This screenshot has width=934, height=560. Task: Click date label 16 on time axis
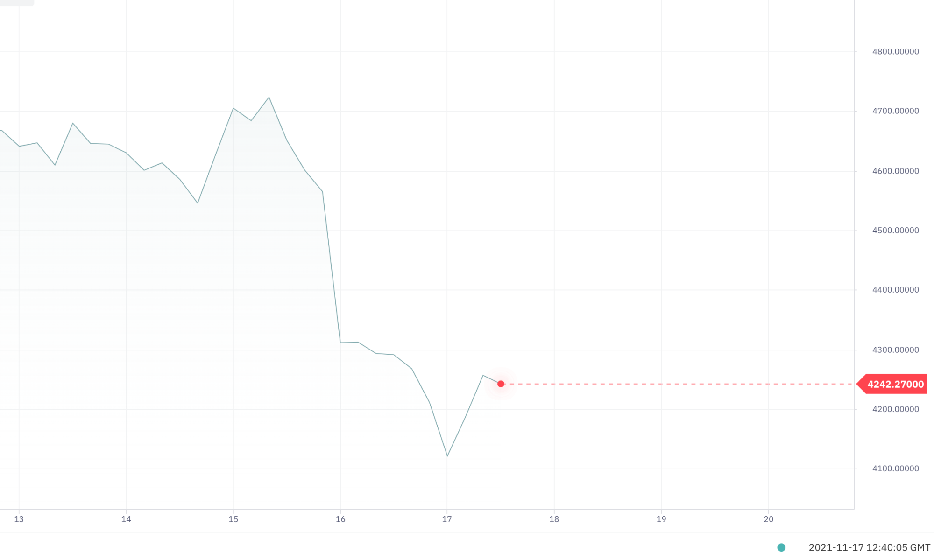point(340,519)
